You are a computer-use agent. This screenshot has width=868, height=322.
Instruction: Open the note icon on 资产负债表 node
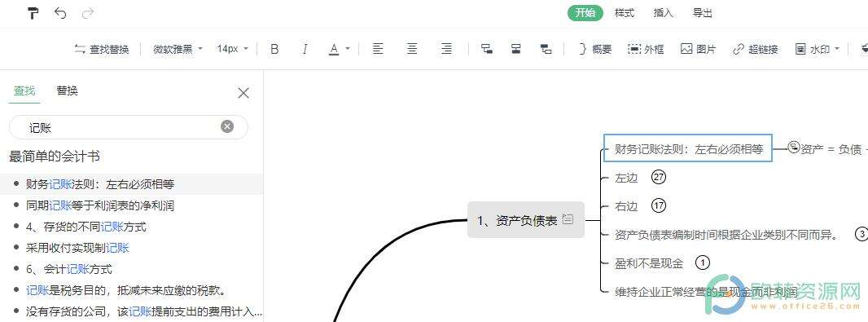click(568, 219)
